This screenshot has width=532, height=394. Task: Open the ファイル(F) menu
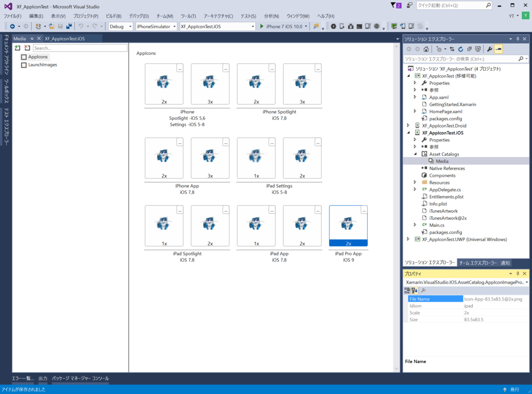12,16
